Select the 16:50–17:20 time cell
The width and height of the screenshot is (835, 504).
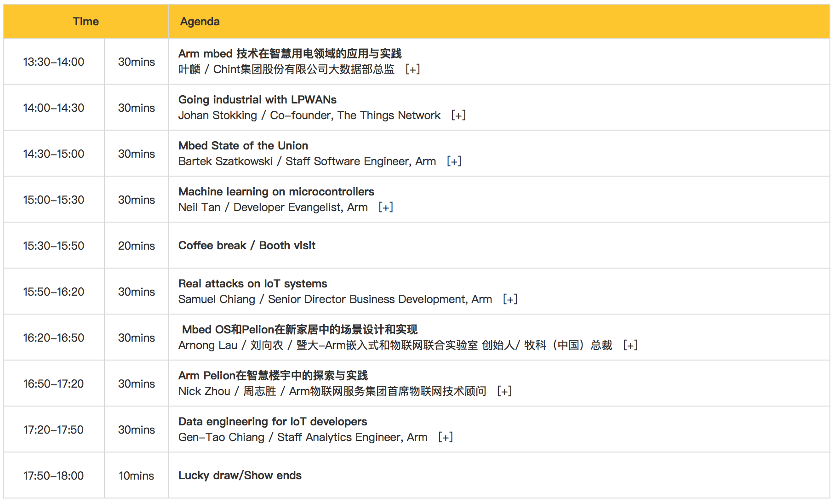click(x=54, y=384)
